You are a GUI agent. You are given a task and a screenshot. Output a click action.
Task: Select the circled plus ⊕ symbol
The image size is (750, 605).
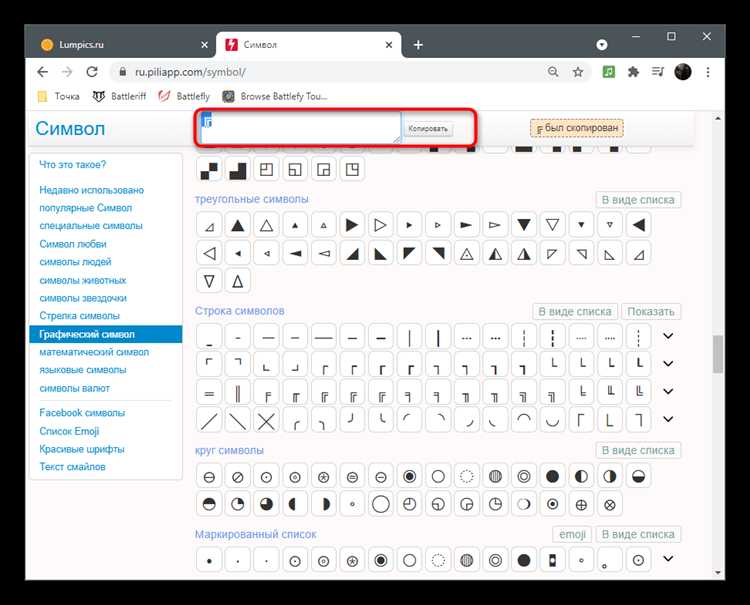582,503
